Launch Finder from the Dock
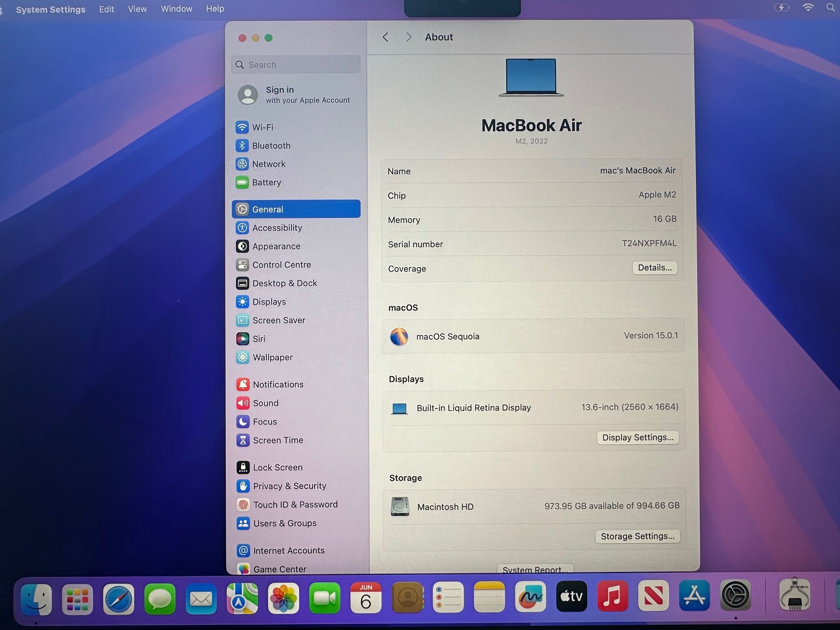Viewport: 840px width, 630px height. [x=36, y=599]
